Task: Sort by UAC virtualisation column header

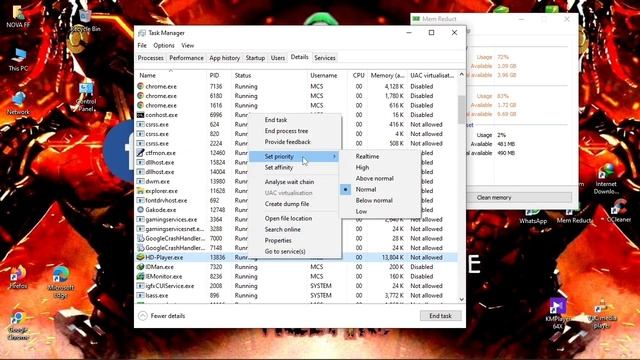Action: tap(432, 76)
